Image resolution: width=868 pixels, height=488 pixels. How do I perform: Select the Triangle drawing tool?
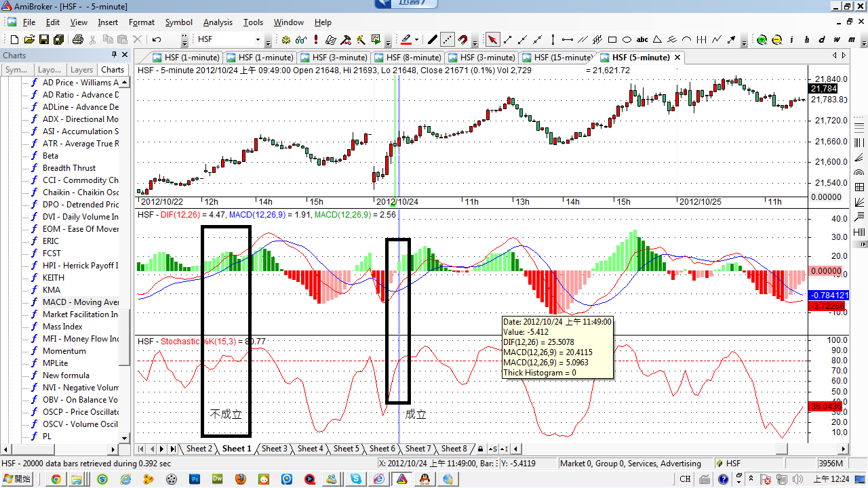tap(656, 39)
